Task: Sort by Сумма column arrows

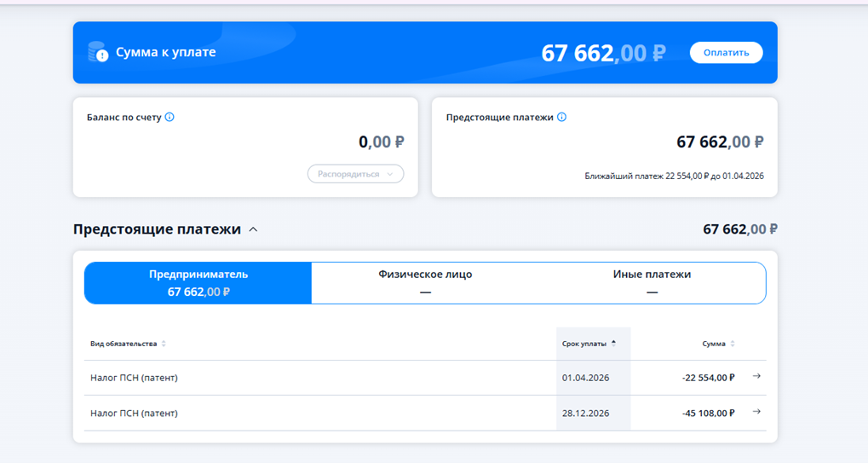Action: [733, 344]
